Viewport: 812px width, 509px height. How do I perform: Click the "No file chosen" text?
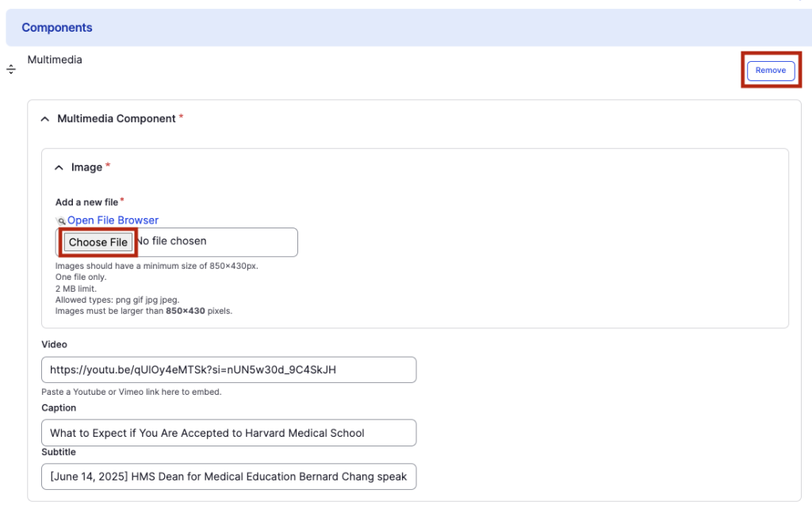point(171,241)
